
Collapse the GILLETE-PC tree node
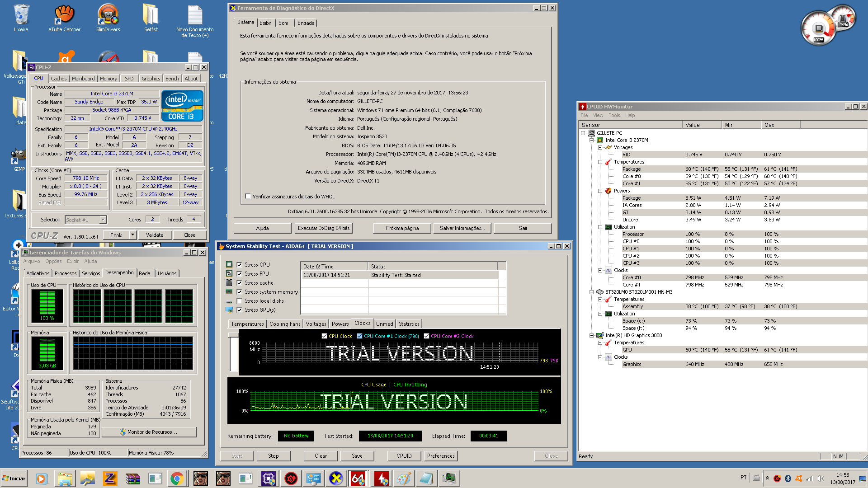click(x=583, y=133)
